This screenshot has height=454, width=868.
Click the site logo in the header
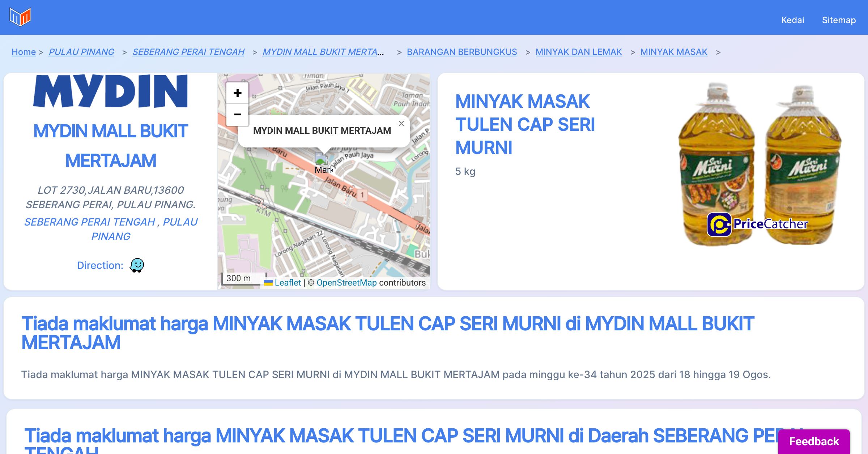coord(20,17)
